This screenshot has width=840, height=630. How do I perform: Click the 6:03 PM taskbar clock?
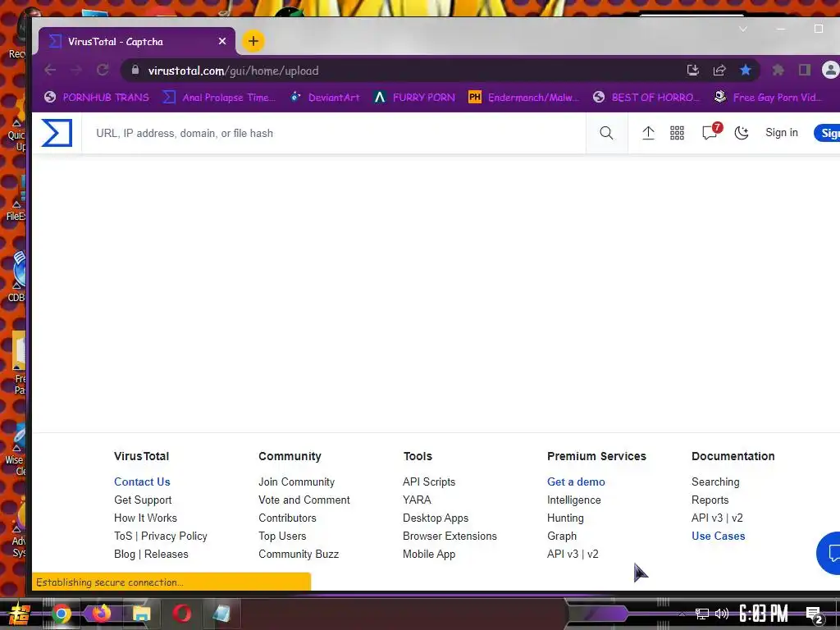pyautogui.click(x=764, y=613)
